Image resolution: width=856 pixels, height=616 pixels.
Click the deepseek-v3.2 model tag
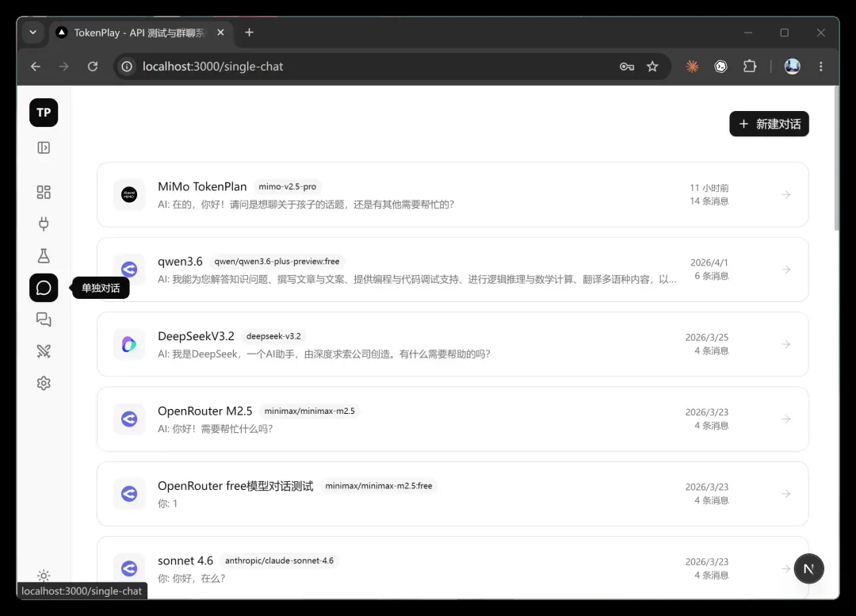click(273, 336)
